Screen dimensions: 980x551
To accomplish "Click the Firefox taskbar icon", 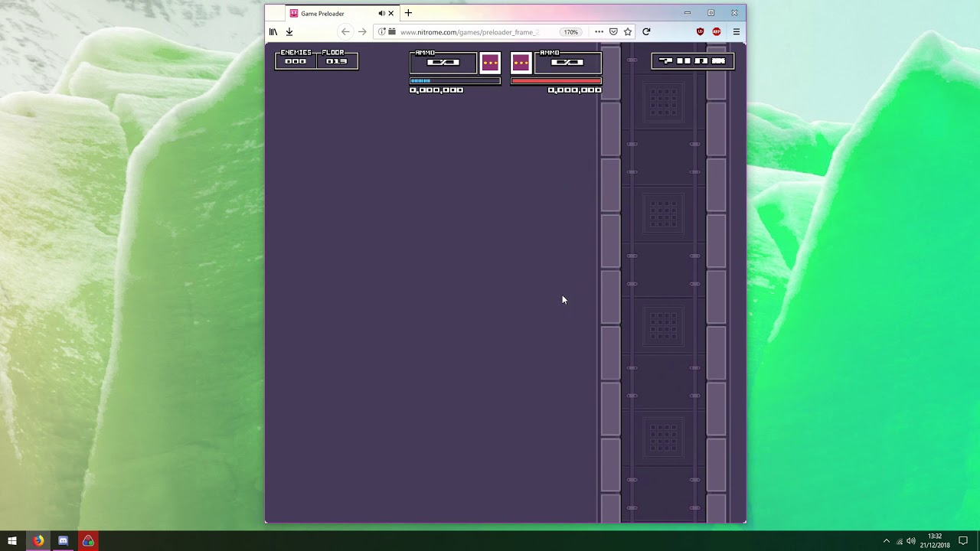I will tap(38, 541).
